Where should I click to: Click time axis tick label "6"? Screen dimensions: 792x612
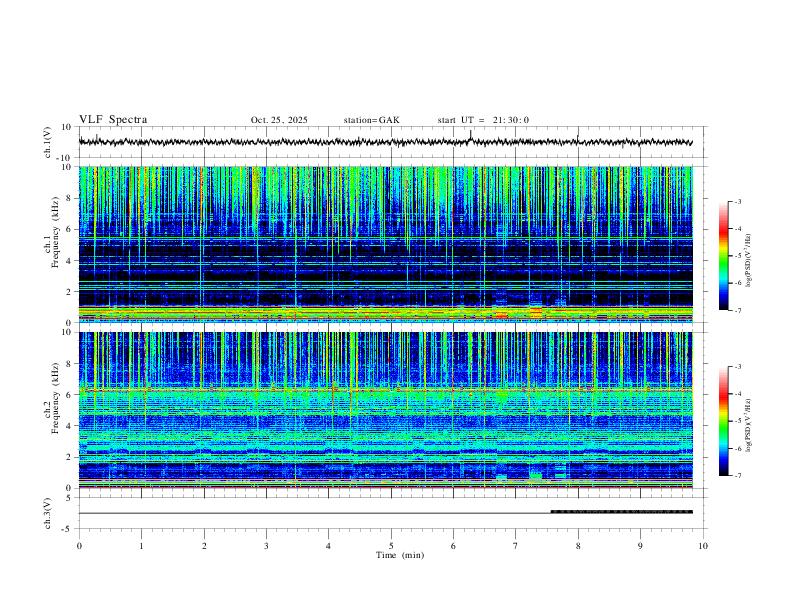coord(453,546)
